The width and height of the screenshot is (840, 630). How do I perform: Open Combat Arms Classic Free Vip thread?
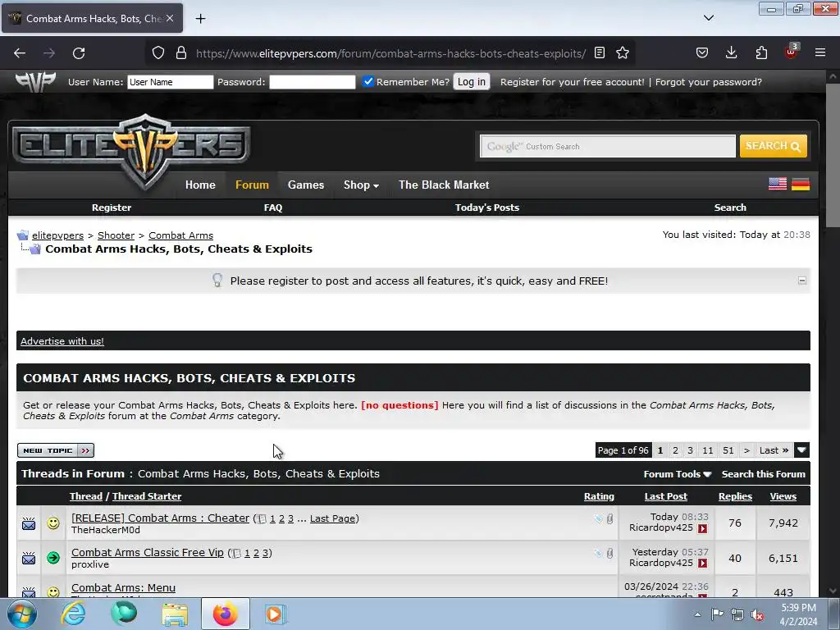tap(148, 552)
